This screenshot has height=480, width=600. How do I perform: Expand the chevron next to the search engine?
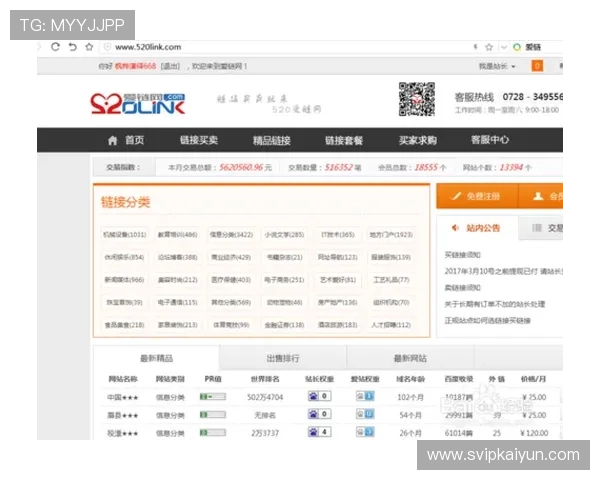(504, 47)
